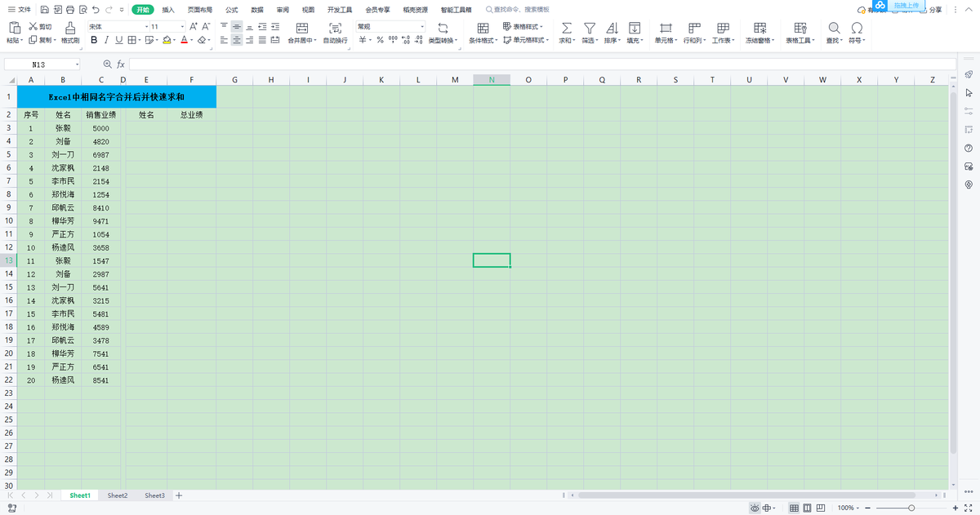Click the Print icon in quick access bar
The width and height of the screenshot is (980, 515).
click(x=69, y=10)
